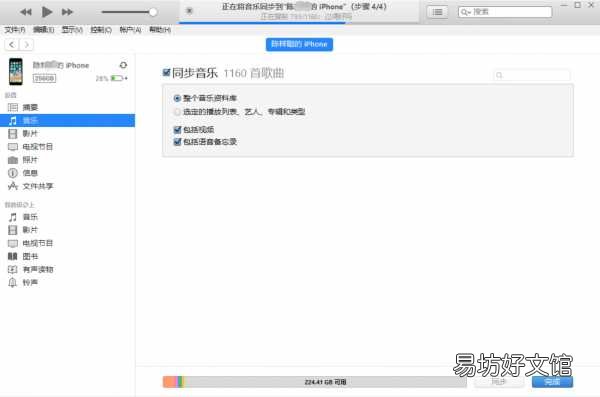Select the 整个音乐资料库 radio button

point(177,98)
